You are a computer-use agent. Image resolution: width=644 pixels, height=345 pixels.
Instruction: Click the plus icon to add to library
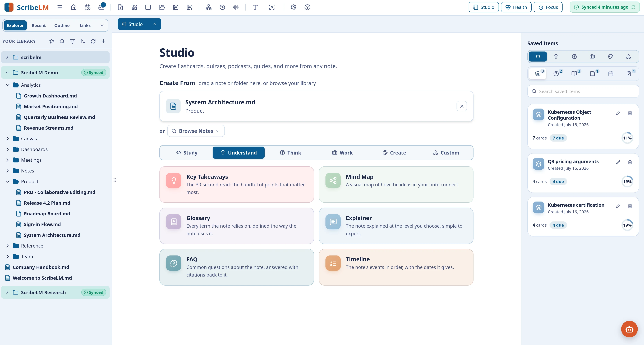(103, 41)
